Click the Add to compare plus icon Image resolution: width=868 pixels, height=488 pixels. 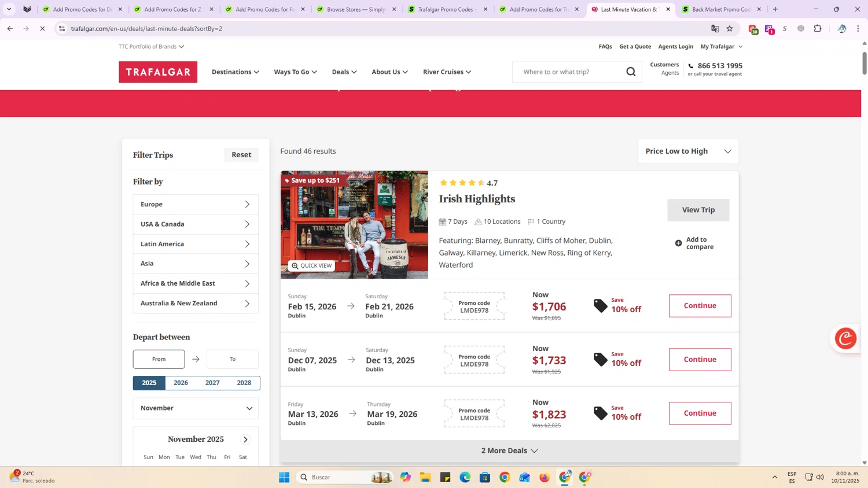678,243
